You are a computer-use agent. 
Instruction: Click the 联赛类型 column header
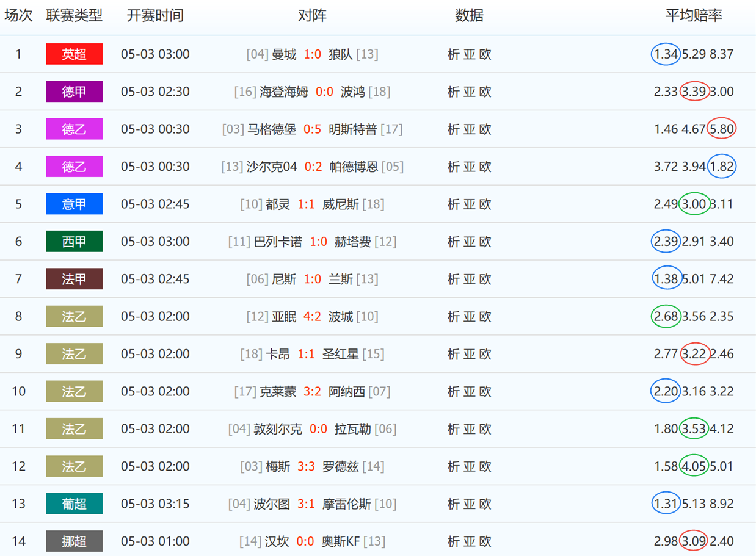(x=74, y=16)
